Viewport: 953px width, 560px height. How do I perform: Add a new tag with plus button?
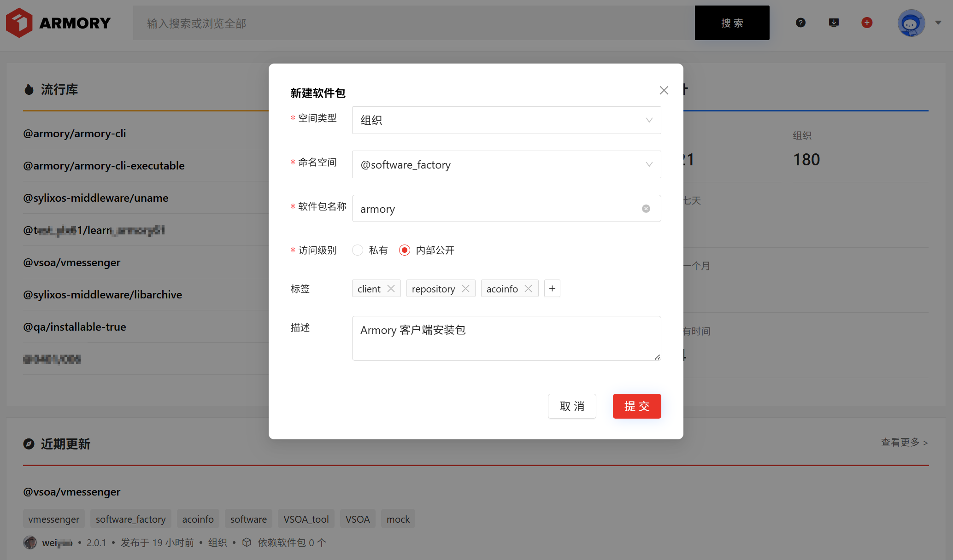pos(552,288)
